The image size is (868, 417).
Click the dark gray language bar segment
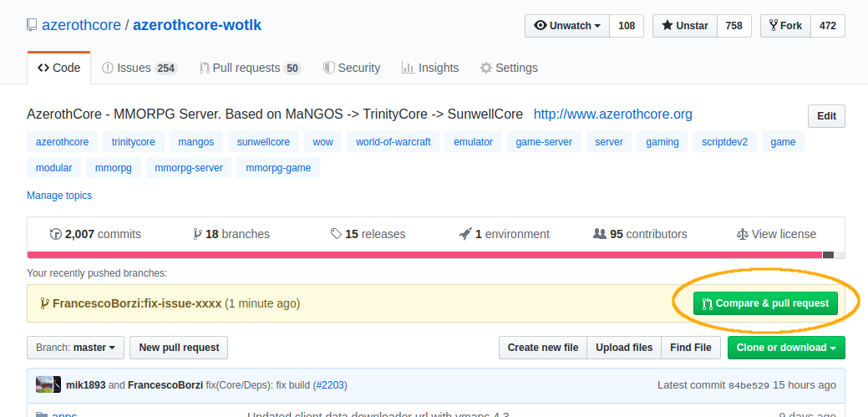point(828,255)
